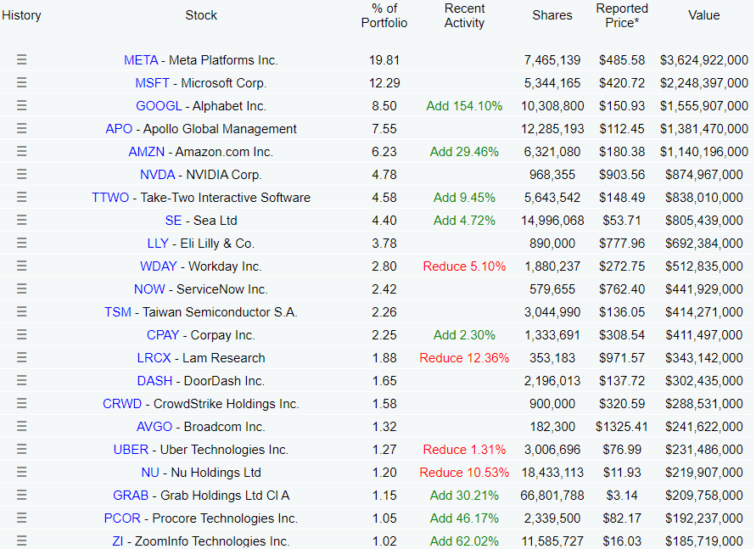Open the MSFT ticker link
The image size is (756, 549).
153,83
